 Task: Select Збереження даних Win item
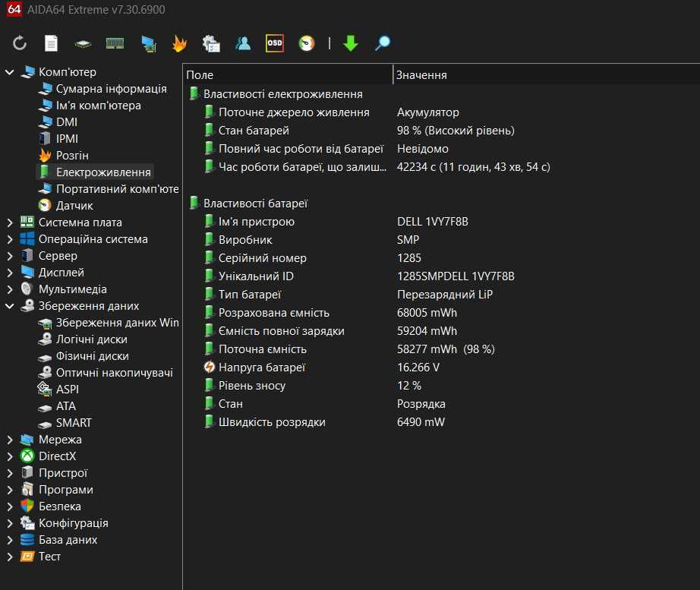118,323
